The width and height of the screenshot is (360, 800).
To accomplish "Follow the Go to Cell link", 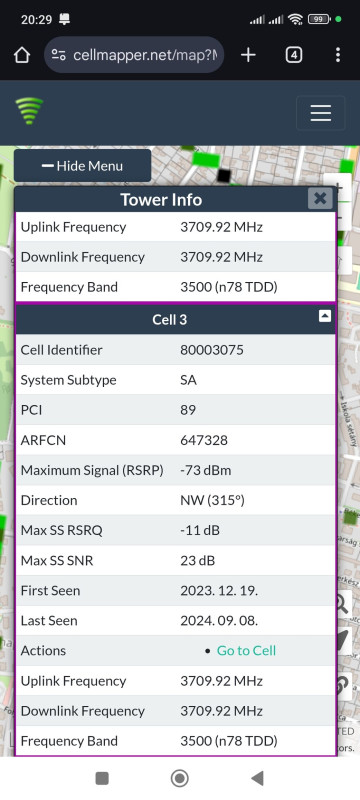I will [x=246, y=651].
